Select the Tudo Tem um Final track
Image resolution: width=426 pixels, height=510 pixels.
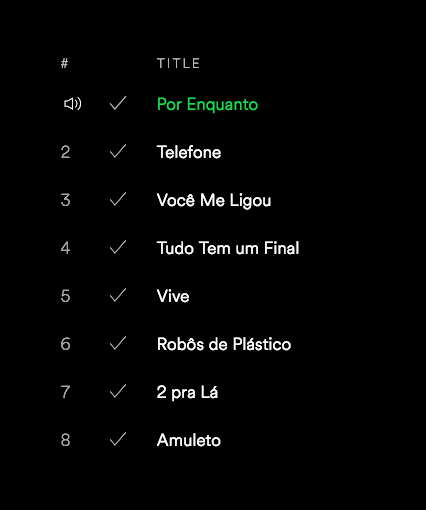click(228, 248)
